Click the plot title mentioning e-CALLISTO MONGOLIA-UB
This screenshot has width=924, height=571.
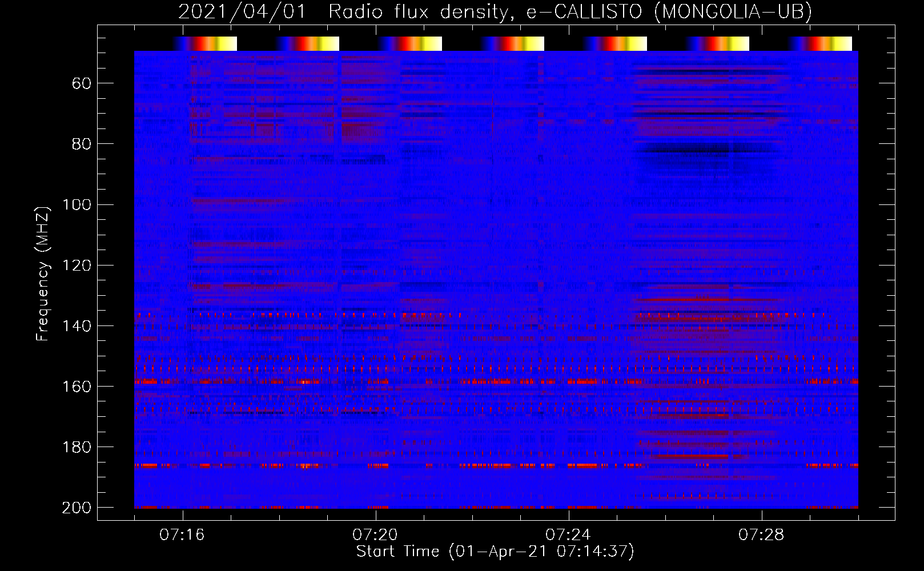pos(495,11)
